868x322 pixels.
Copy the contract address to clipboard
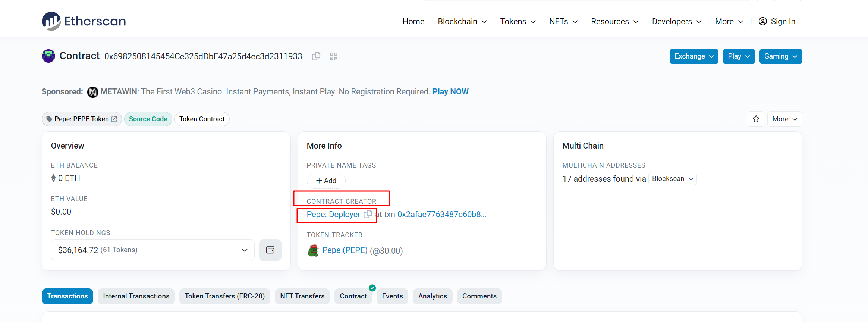pyautogui.click(x=316, y=56)
